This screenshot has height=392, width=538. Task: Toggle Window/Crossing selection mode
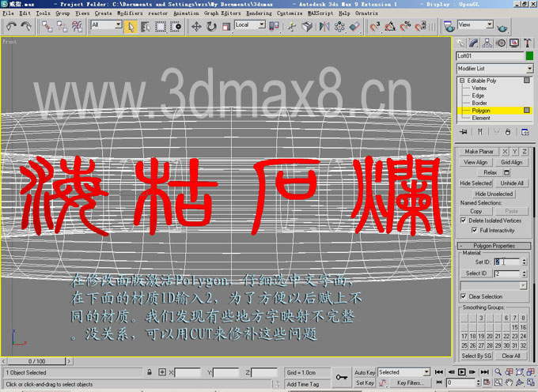pos(176,26)
